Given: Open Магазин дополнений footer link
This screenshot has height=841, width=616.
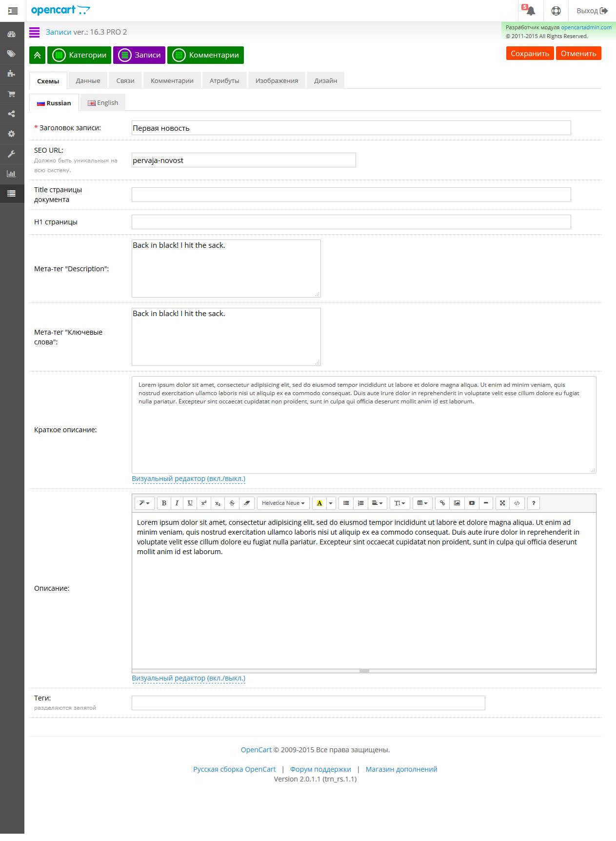Looking at the screenshot, I should point(401,769).
